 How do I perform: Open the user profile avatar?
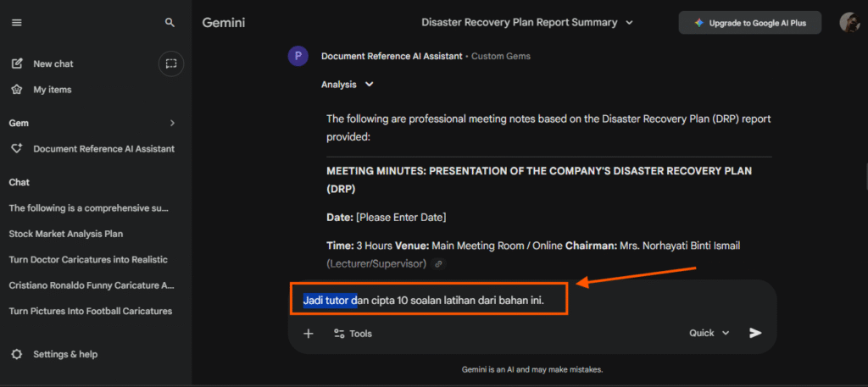(849, 23)
